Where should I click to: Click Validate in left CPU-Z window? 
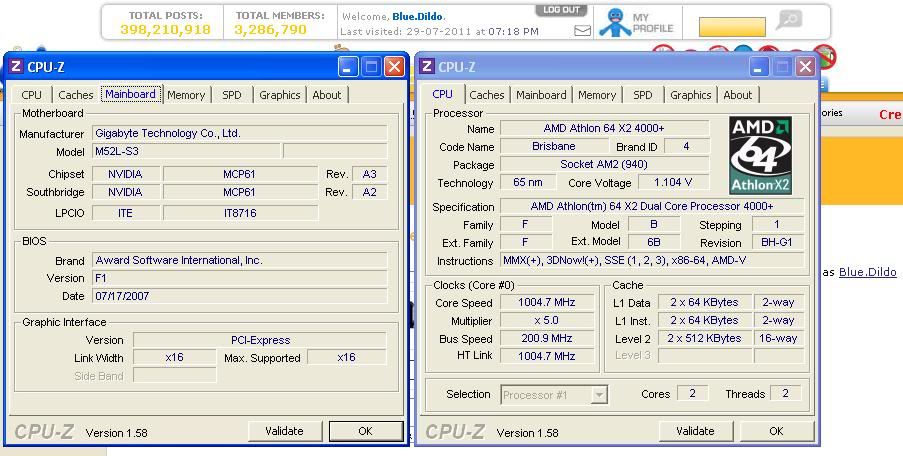pyautogui.click(x=284, y=431)
